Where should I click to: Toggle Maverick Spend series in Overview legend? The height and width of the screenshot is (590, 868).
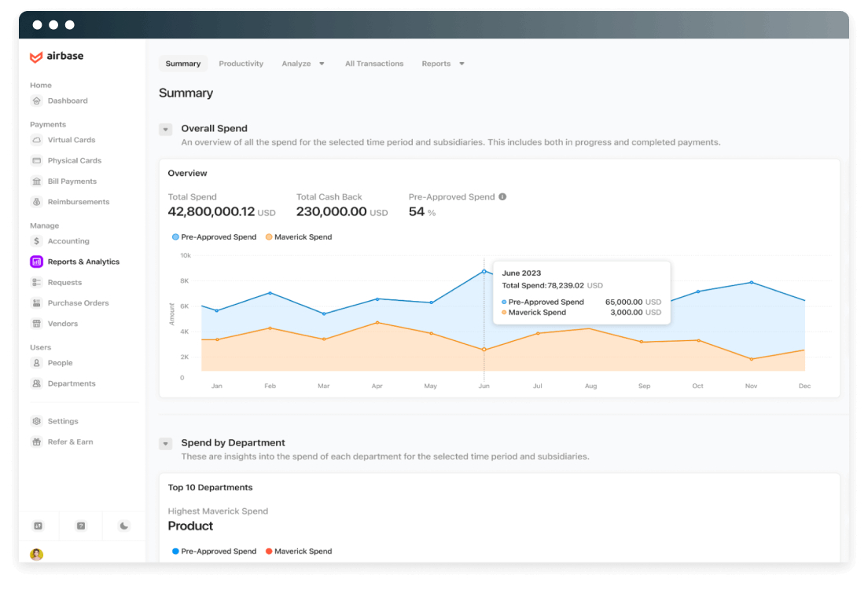(299, 237)
